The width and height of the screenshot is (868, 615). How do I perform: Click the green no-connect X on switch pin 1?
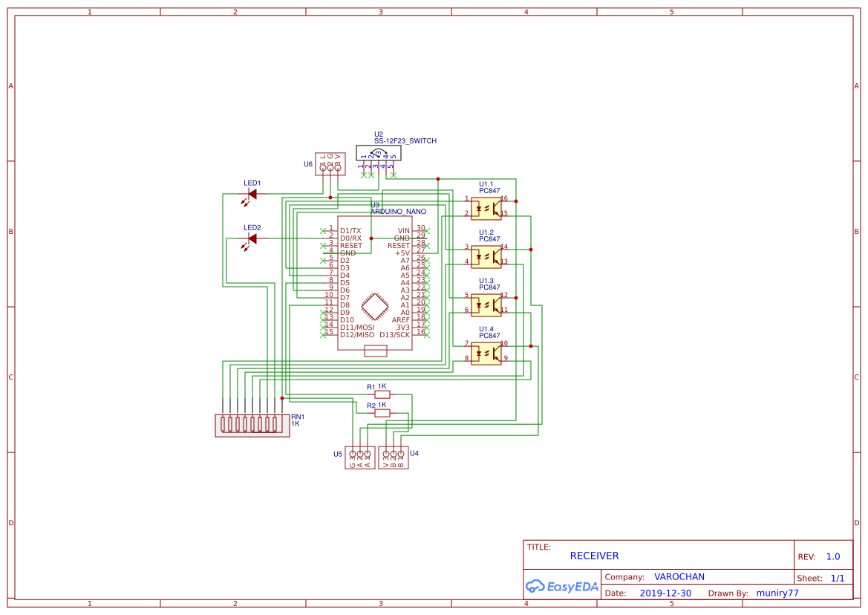click(x=364, y=175)
